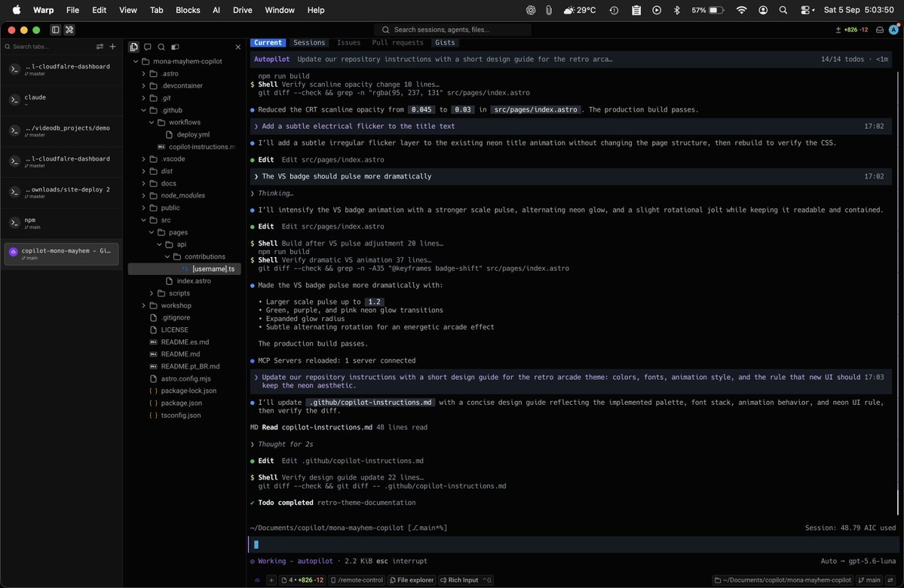The height and width of the screenshot is (588, 904).
Task: Click the Copilot mascot icon in bottom bar
Action: (x=257, y=580)
